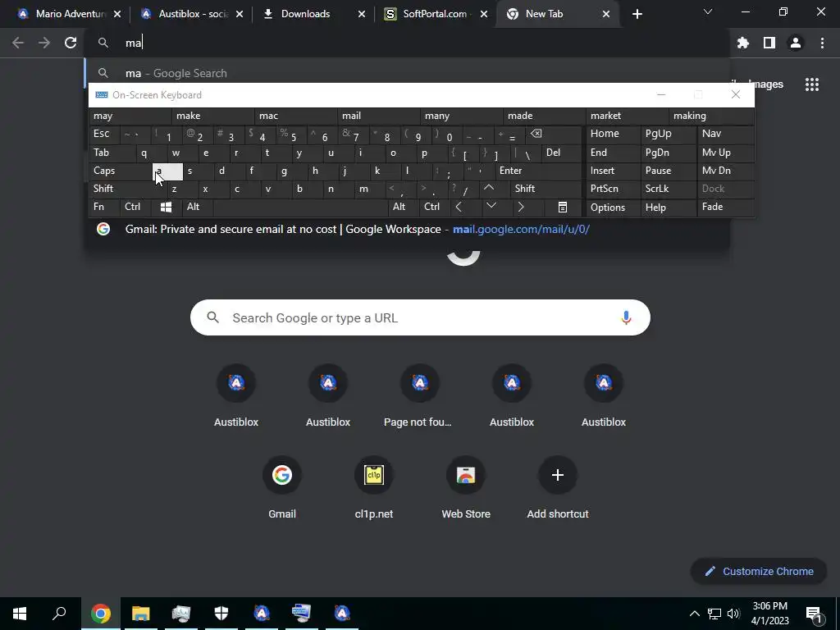Open Windows Security shield in taskbar
The image size is (840, 630).
[221, 614]
